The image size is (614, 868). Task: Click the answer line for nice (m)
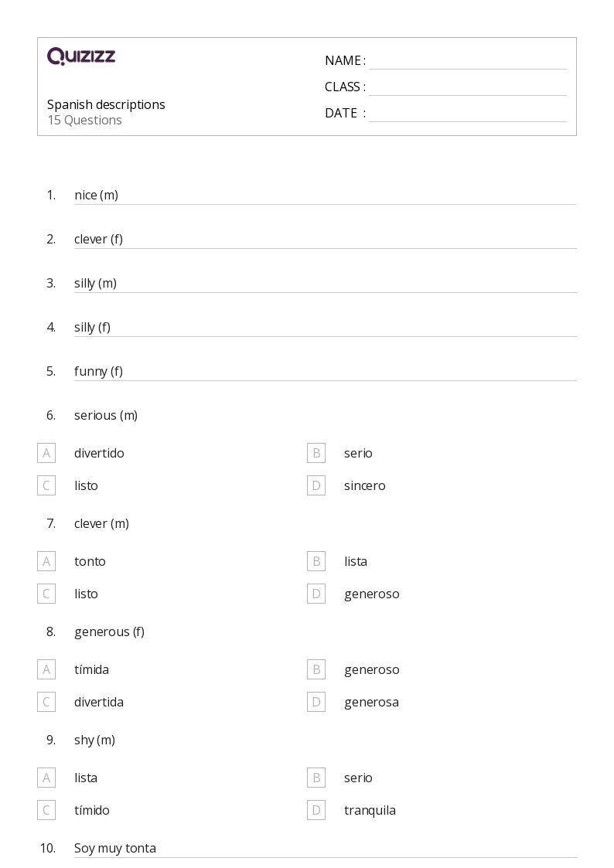point(326,196)
